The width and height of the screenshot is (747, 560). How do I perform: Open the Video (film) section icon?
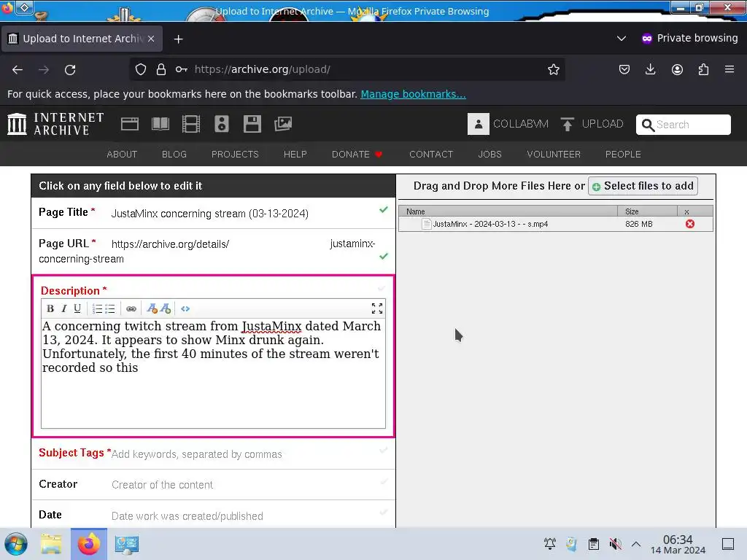click(191, 124)
